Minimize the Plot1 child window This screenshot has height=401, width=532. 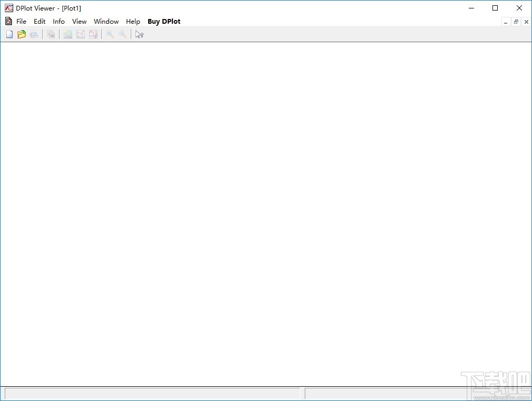(x=506, y=22)
